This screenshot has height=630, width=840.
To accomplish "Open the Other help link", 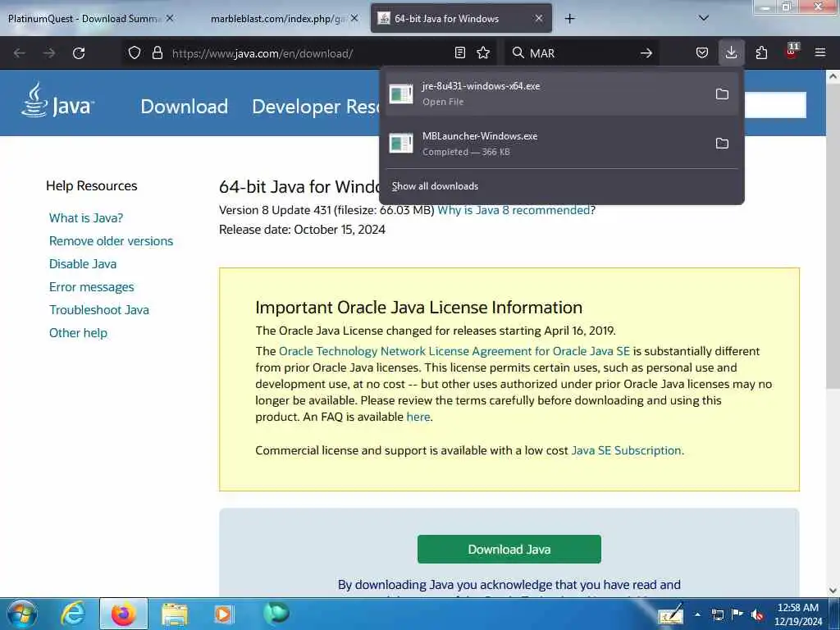I will pyautogui.click(x=78, y=333).
